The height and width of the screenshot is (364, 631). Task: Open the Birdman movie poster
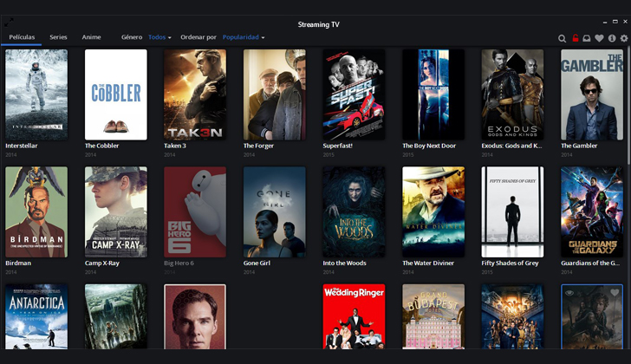(x=36, y=211)
